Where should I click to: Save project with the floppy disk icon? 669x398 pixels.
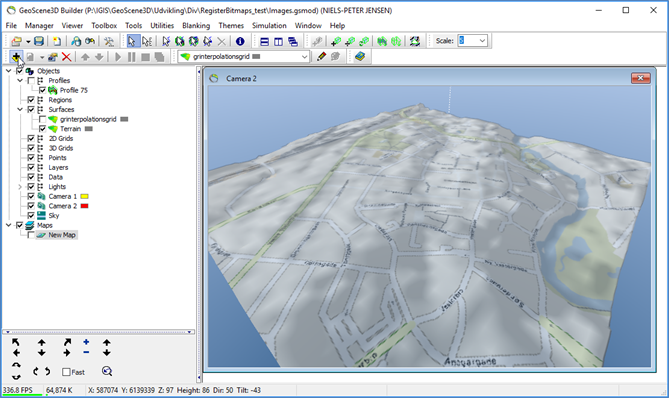coord(39,41)
